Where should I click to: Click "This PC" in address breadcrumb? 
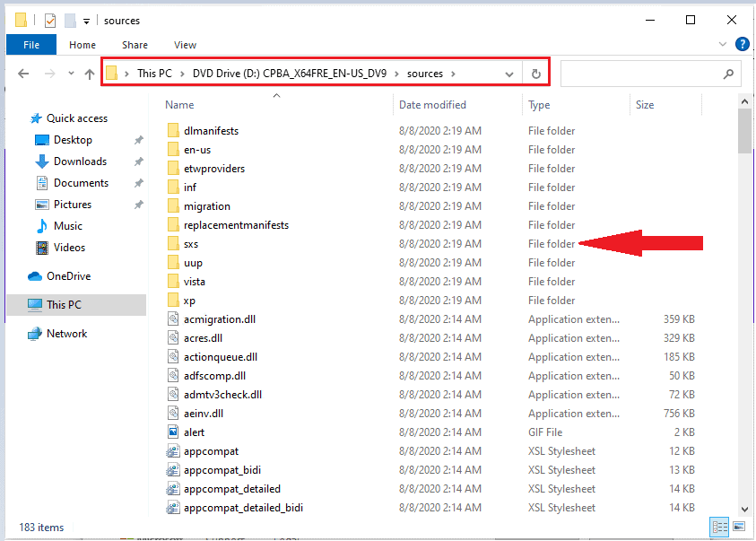(154, 74)
